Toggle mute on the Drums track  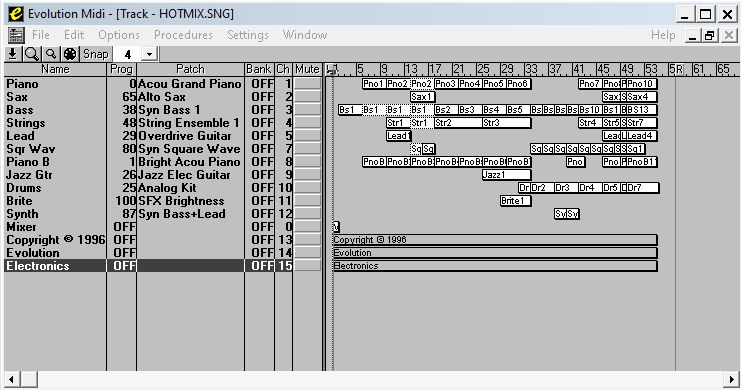(307, 188)
